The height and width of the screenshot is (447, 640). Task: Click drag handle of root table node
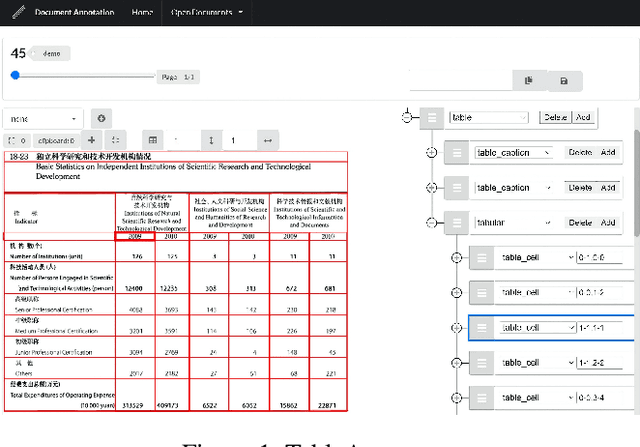[432, 118]
